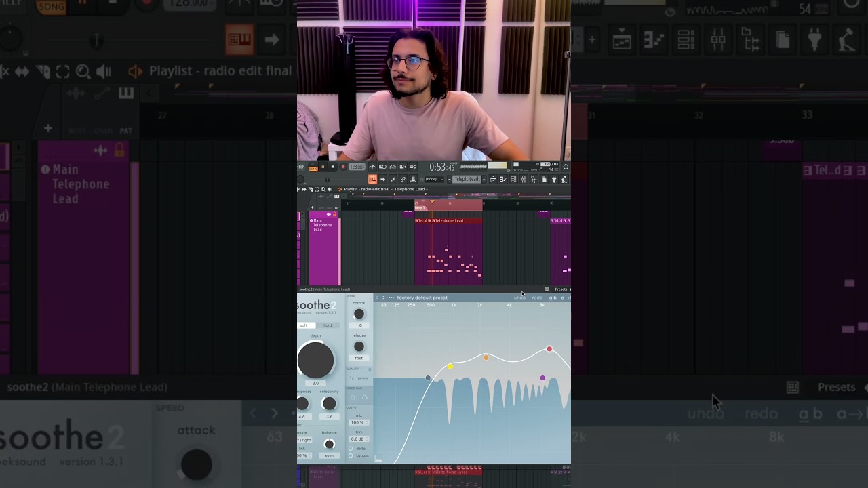Image resolution: width=868 pixels, height=488 pixels.
Task: Go to next preset arrow in soothe2
Action: click(384, 298)
